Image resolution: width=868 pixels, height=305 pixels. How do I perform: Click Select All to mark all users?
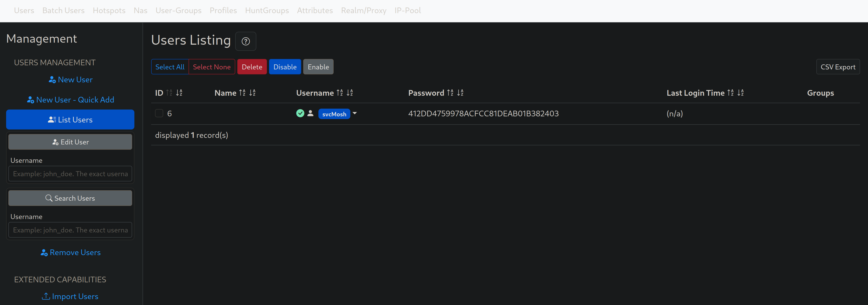[170, 66]
